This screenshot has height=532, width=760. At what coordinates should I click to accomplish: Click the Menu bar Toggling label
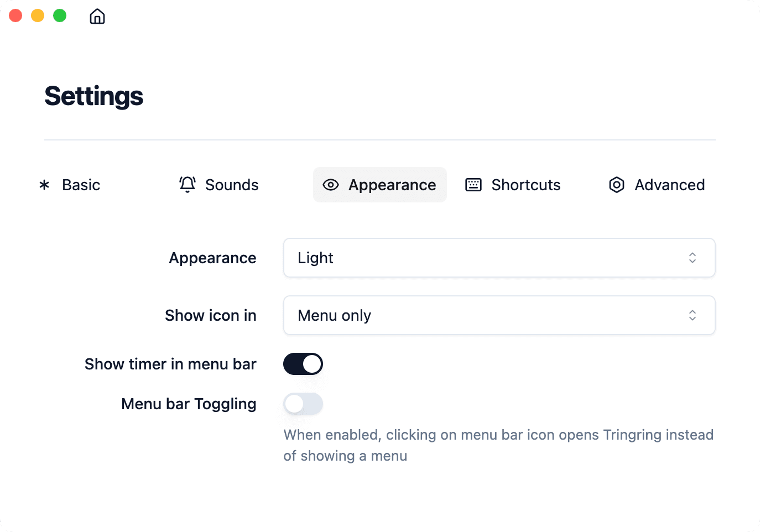pos(189,404)
